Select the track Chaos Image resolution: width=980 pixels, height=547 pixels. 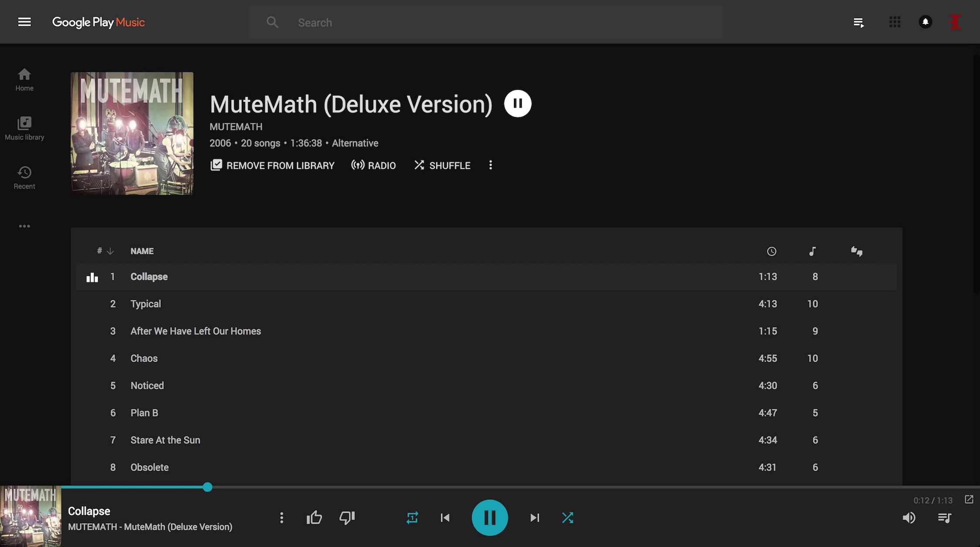(487, 358)
